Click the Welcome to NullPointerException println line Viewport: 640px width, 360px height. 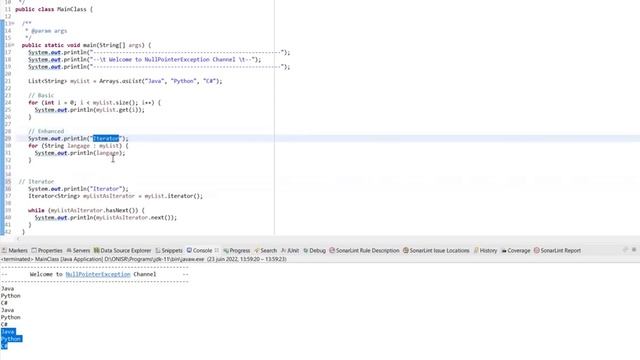144,59
